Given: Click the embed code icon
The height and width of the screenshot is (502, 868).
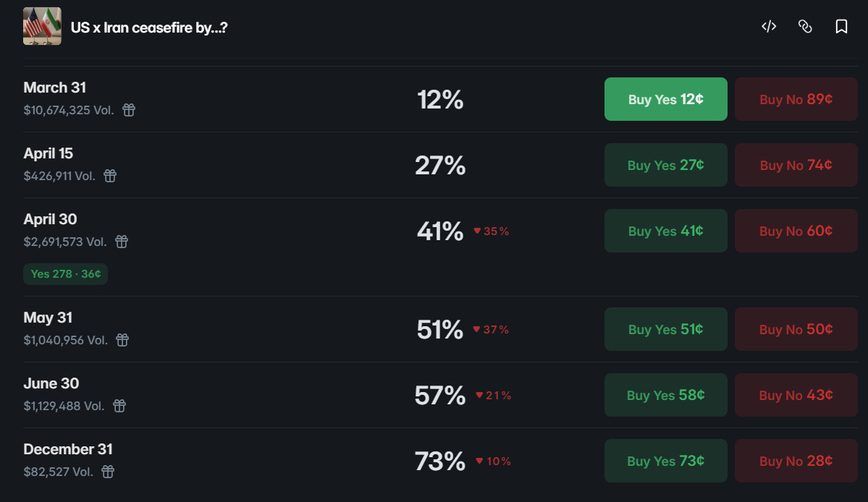Looking at the screenshot, I should (x=769, y=27).
